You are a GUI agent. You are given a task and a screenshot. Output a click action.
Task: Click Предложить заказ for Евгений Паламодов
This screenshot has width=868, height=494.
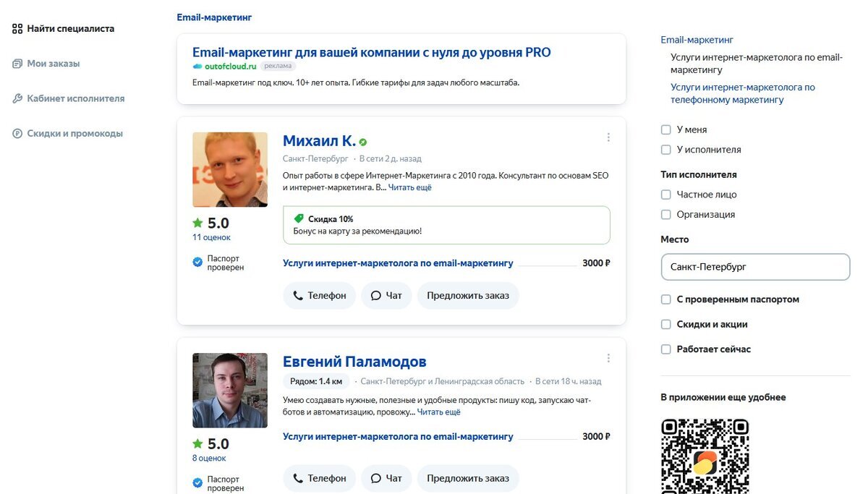pos(468,478)
